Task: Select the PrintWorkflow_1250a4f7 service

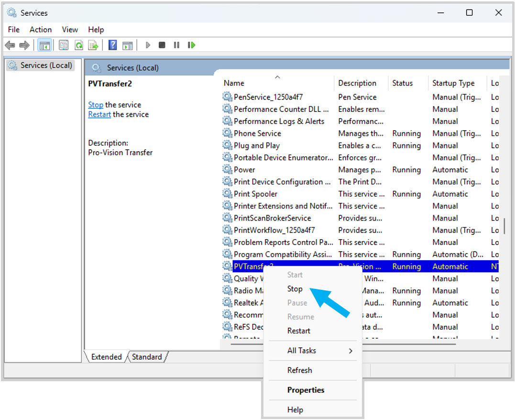Action: coord(360,230)
